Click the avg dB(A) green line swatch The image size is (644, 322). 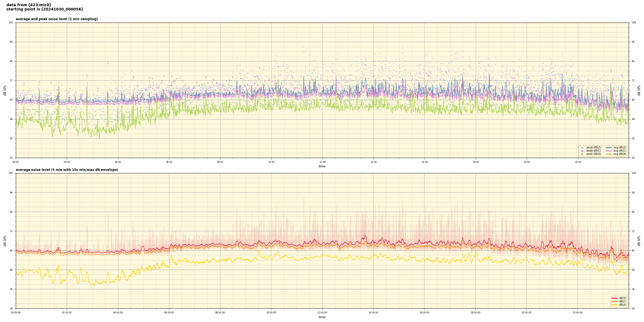pos(609,154)
